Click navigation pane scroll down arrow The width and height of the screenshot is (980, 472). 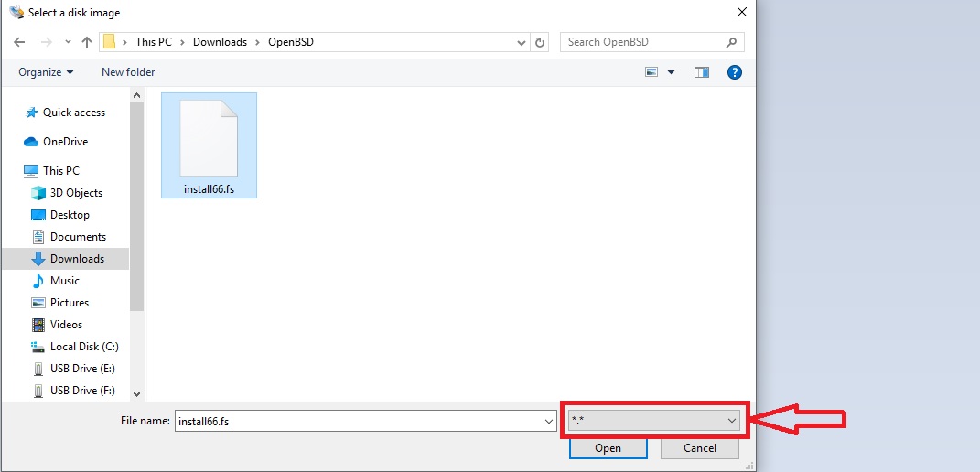coord(137,394)
